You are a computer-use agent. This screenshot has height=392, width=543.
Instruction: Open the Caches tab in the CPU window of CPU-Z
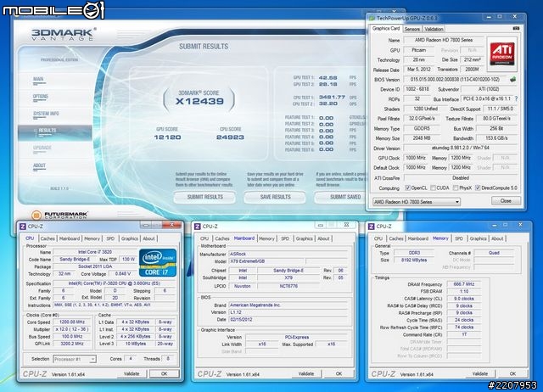[48, 238]
